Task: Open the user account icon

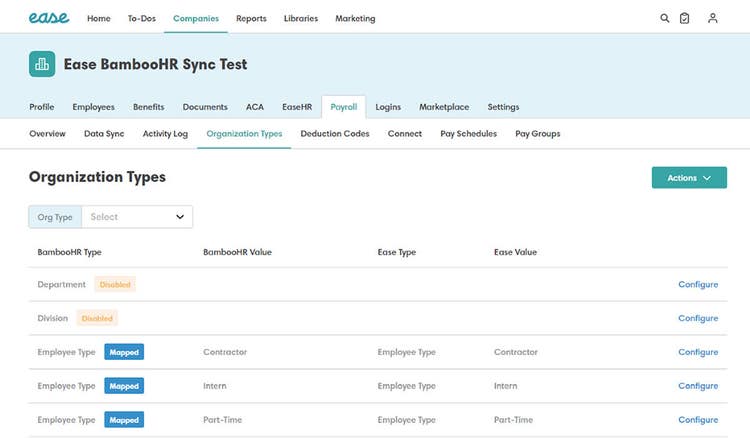Action: coord(712,18)
